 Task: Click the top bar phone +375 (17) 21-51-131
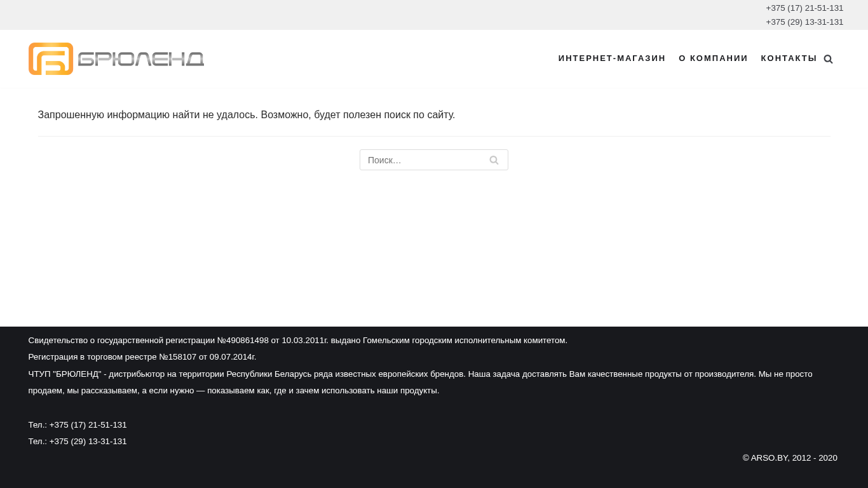[804, 8]
